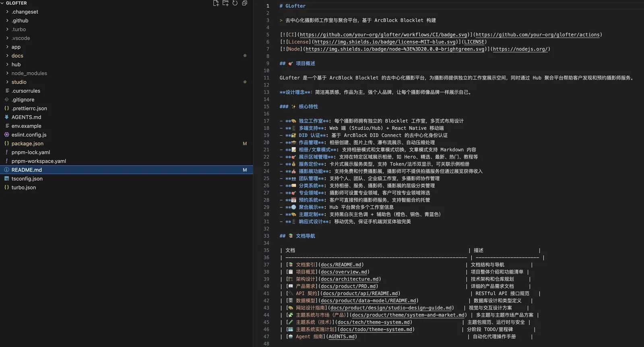Collapse all folders in the explorer
The image size is (644, 347).
tap(244, 3)
